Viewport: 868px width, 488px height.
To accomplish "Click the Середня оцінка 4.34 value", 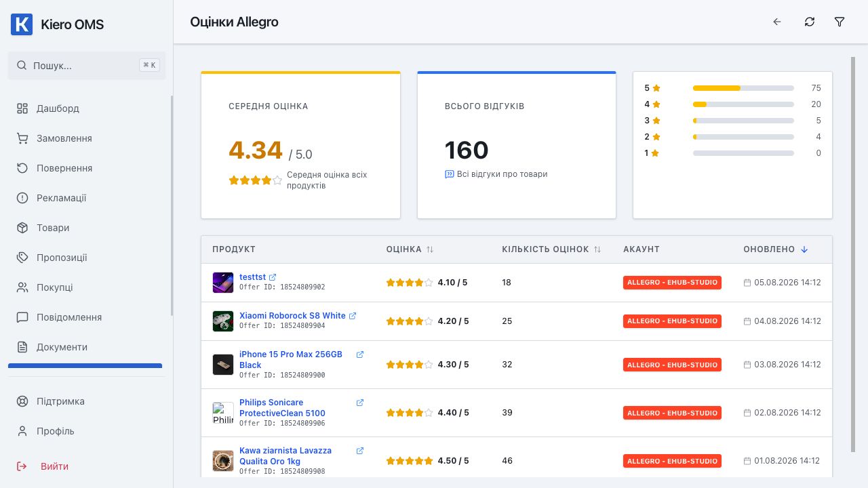I will coord(256,150).
